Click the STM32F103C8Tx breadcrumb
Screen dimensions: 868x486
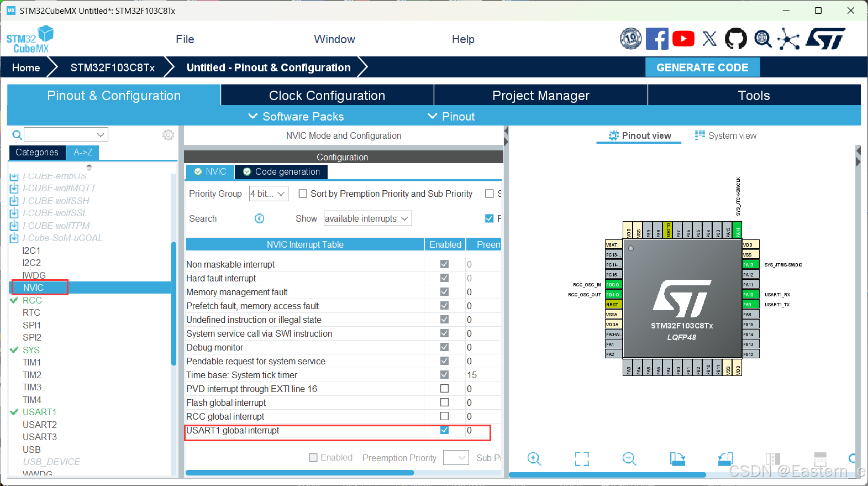click(x=112, y=67)
